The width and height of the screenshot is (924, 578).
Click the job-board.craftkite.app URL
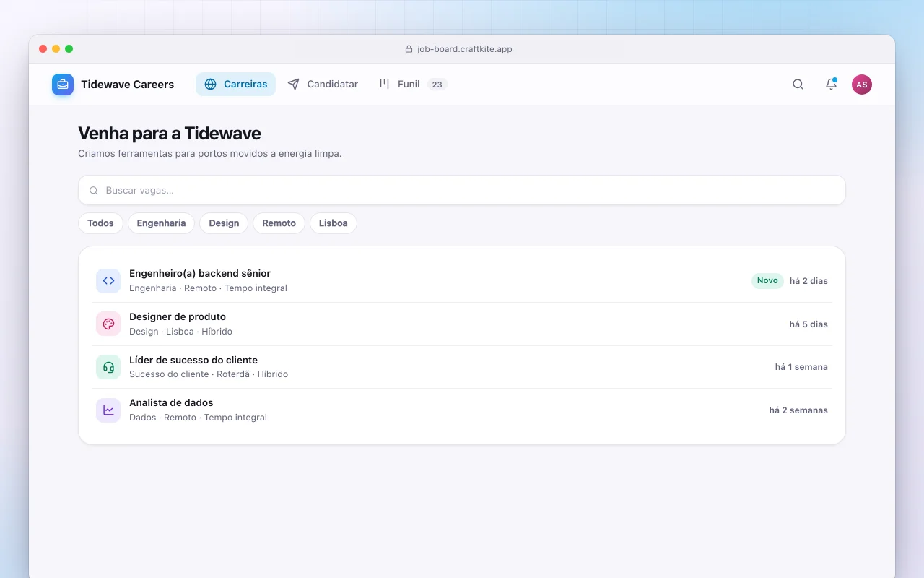pos(464,49)
